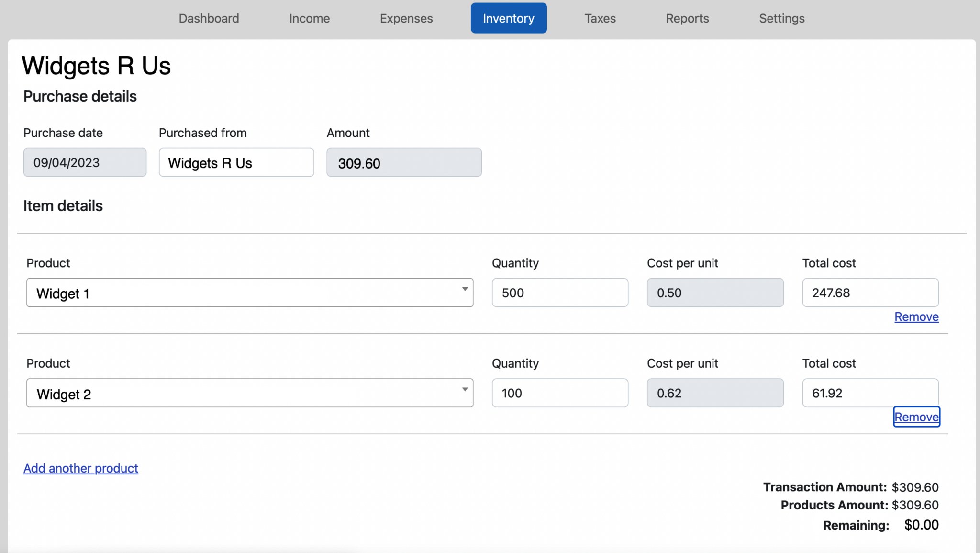
Task: Select the Purchase date field
Action: coord(85,162)
